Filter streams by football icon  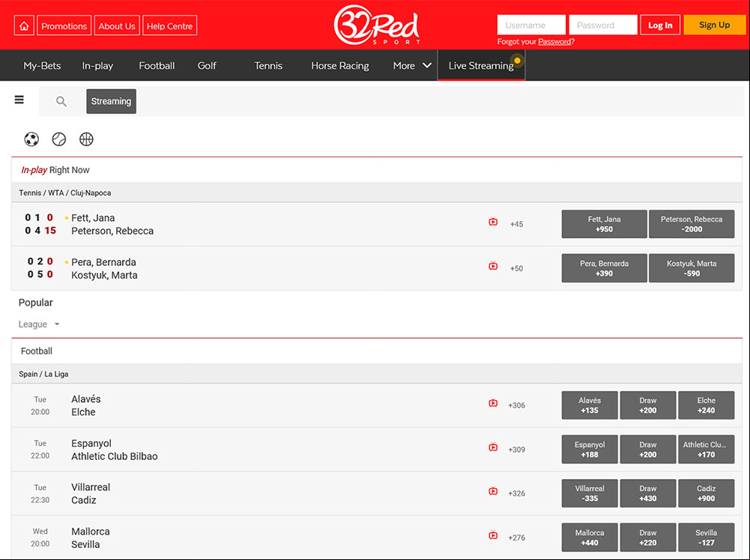[x=31, y=139]
